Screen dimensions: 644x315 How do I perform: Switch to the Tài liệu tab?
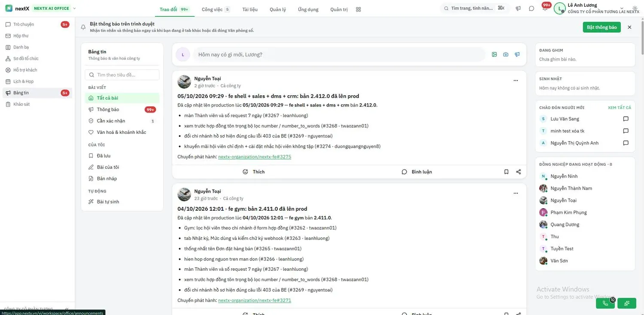click(250, 9)
